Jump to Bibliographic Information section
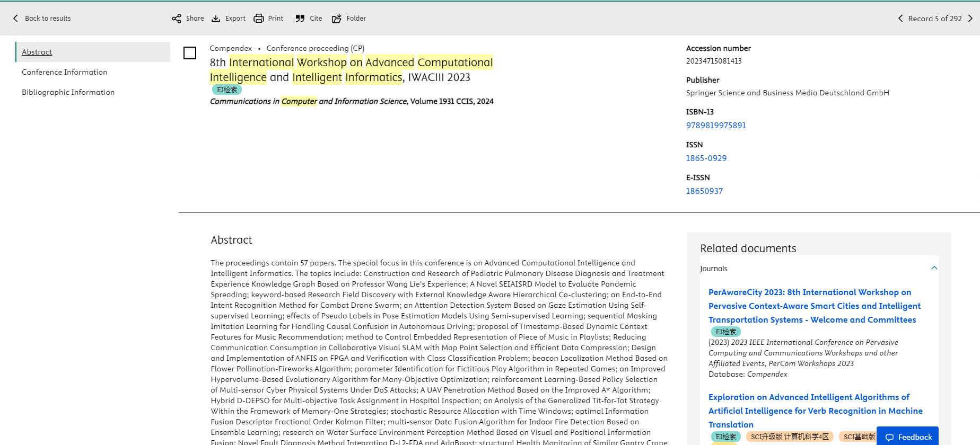 point(68,92)
